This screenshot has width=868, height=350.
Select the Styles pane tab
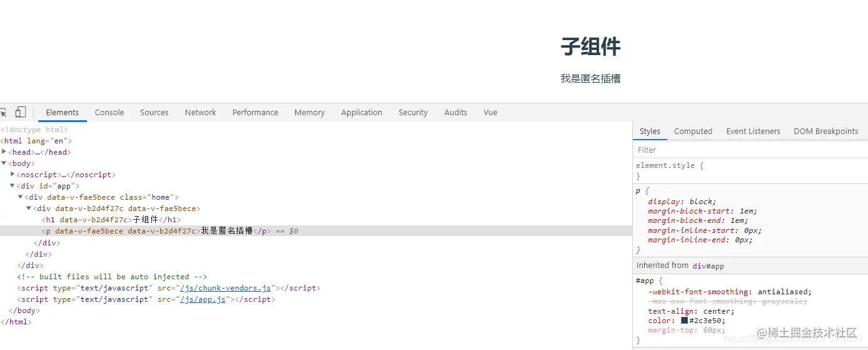(650, 131)
